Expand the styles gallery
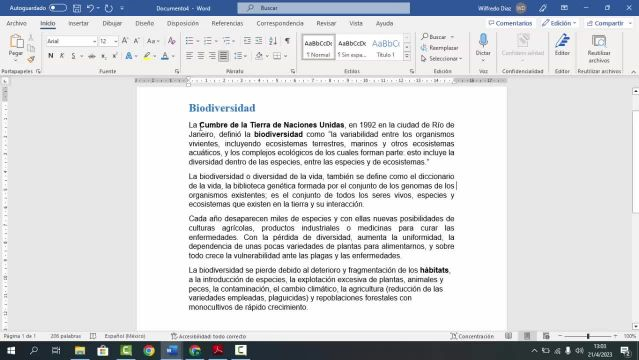639x360 pixels. (407, 57)
